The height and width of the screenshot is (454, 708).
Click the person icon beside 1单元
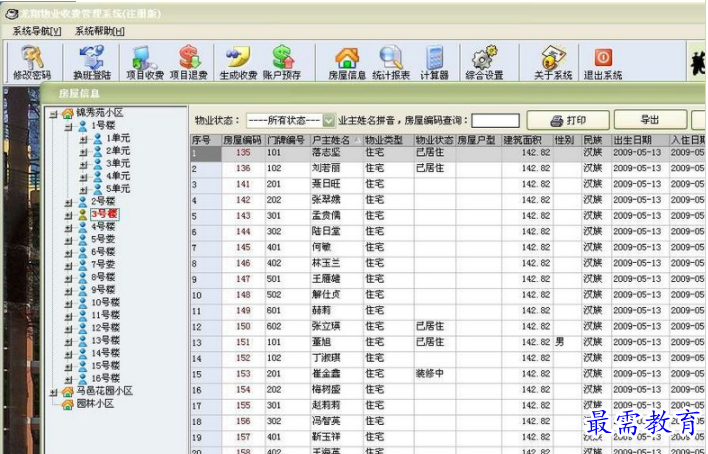tap(98, 138)
